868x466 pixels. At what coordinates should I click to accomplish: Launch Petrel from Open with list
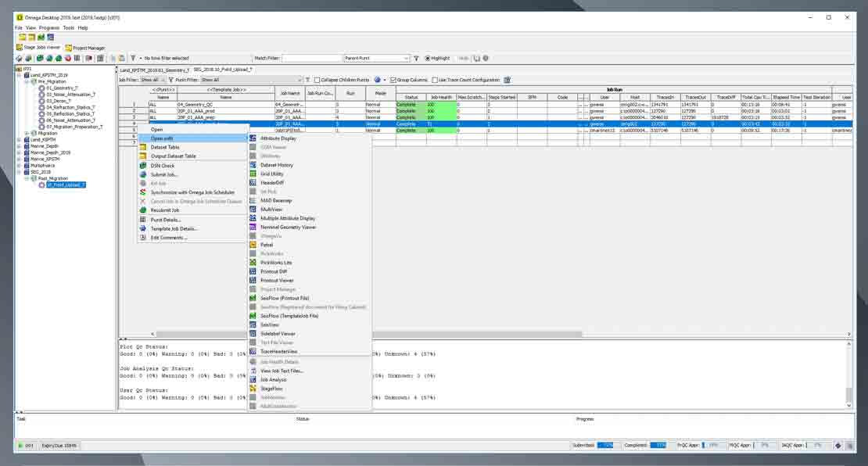[266, 245]
